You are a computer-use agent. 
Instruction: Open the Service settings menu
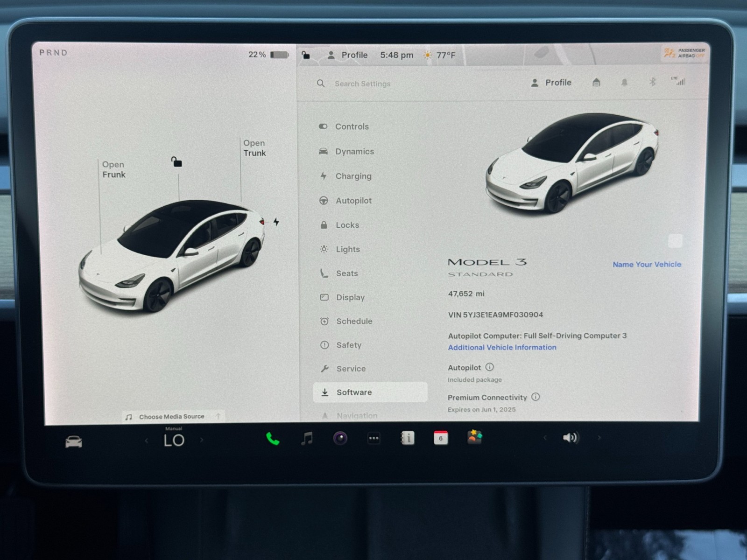[x=343, y=369]
